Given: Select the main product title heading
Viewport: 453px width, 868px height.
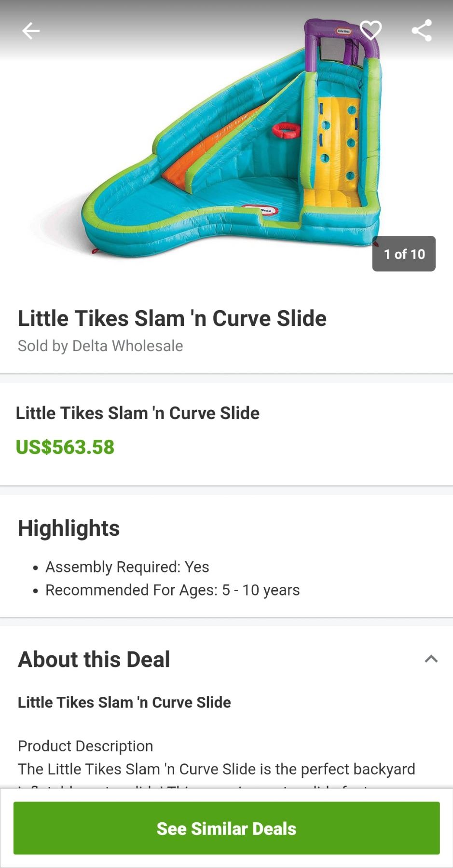Looking at the screenshot, I should pos(172,319).
